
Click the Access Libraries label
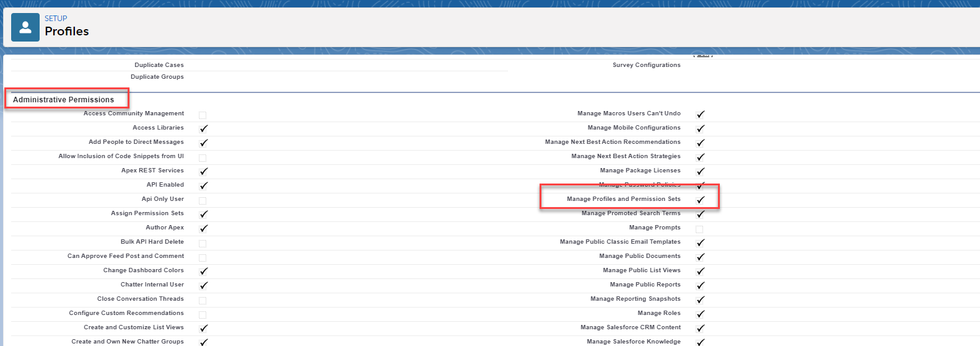pyautogui.click(x=158, y=127)
